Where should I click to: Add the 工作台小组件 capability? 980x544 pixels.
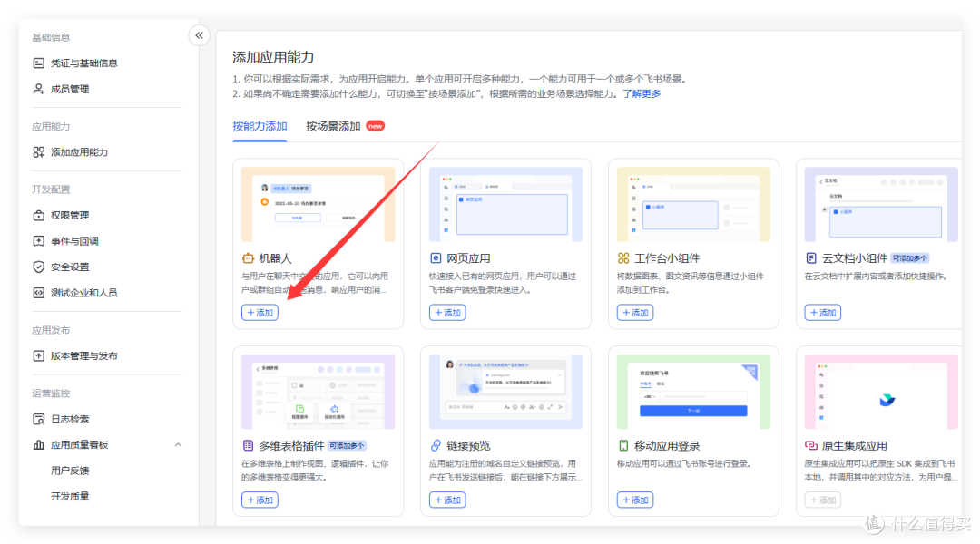tap(635, 312)
